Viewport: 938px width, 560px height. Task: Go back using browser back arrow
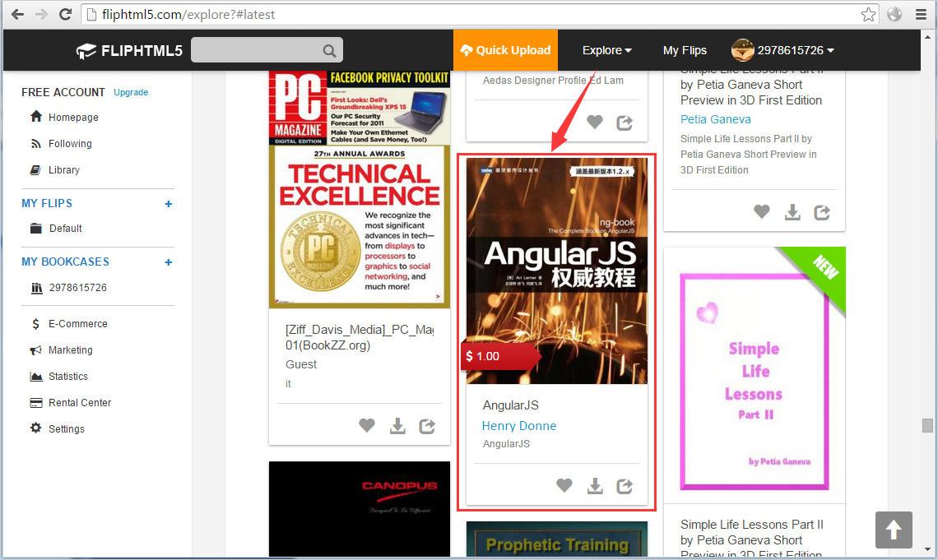(x=17, y=14)
